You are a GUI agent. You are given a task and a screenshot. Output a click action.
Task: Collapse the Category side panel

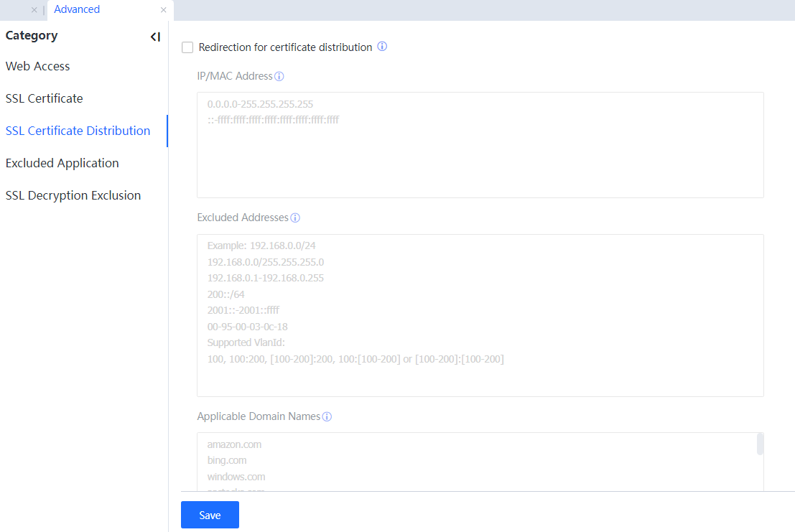(x=155, y=37)
